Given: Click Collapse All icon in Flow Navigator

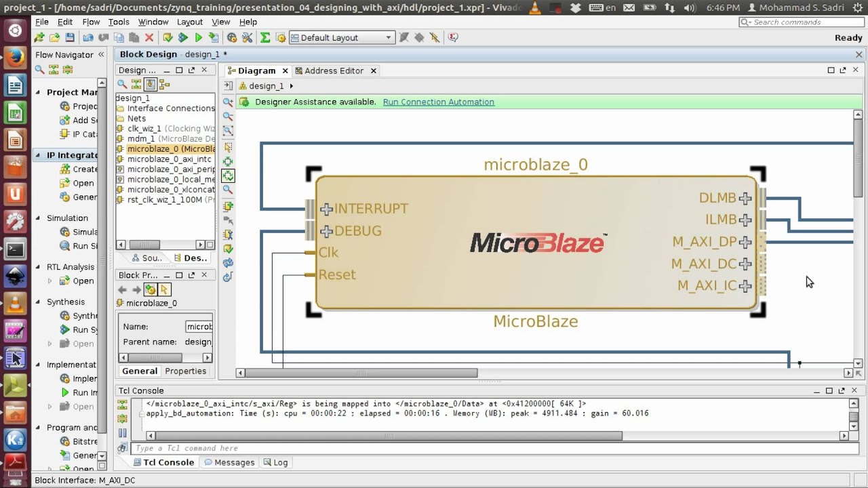Looking at the screenshot, I should pos(54,69).
